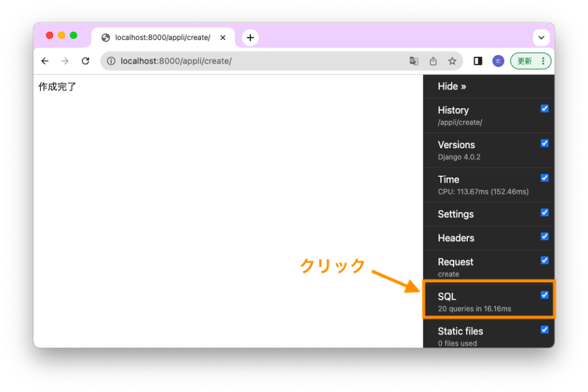The height and width of the screenshot is (392, 588).
Task: Uncheck the SQL panel checkbox
Action: pos(544,294)
